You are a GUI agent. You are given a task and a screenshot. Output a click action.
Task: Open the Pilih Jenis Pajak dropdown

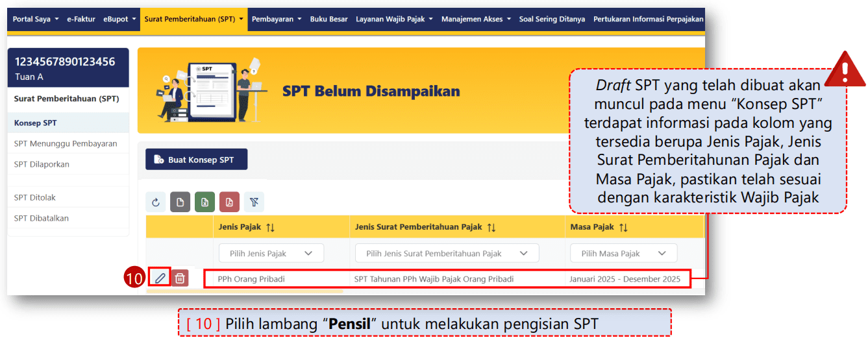271,254
